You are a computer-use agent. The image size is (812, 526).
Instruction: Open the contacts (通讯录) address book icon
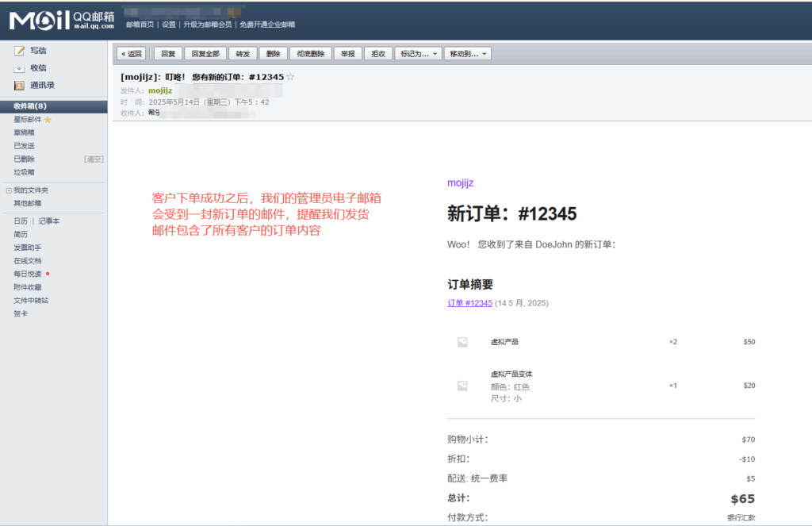(x=20, y=86)
